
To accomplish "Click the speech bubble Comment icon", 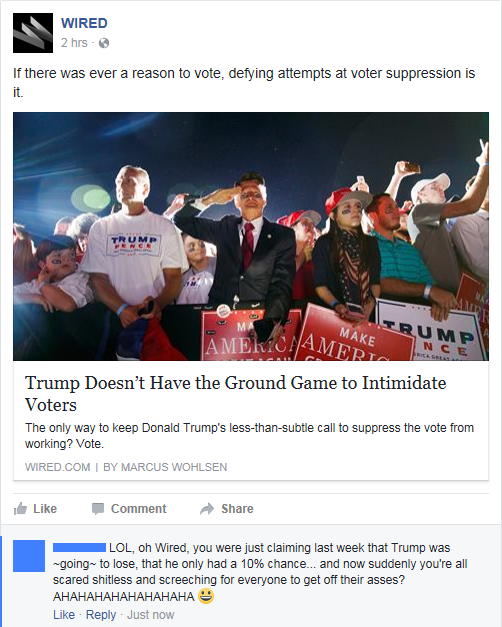I will (98, 509).
